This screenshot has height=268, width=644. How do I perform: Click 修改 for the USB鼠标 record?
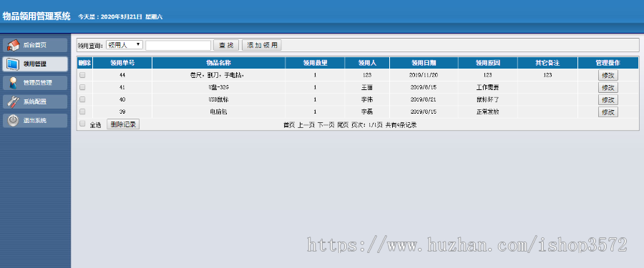tap(608, 100)
